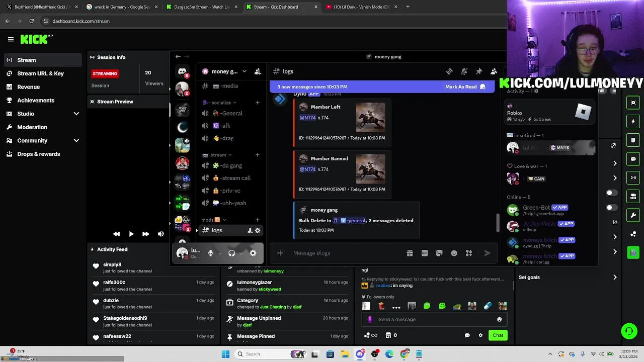Open green support headset bubble
The image size is (644, 362).
pyautogui.click(x=629, y=331)
